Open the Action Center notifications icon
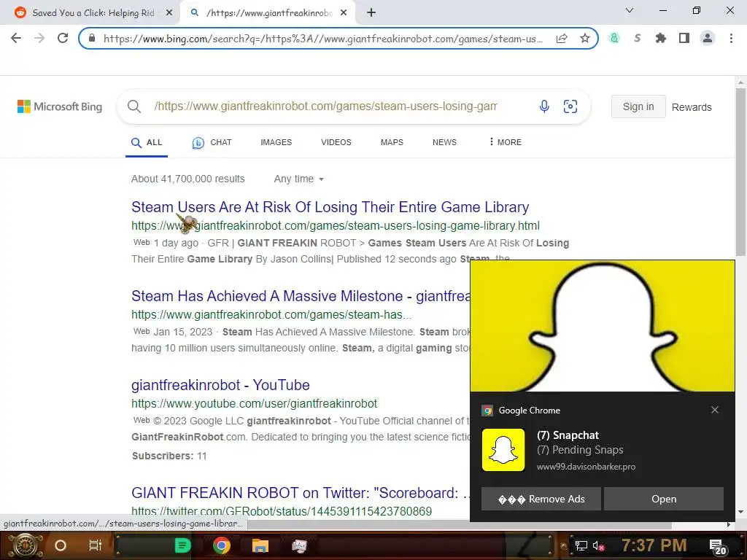 tap(718, 547)
